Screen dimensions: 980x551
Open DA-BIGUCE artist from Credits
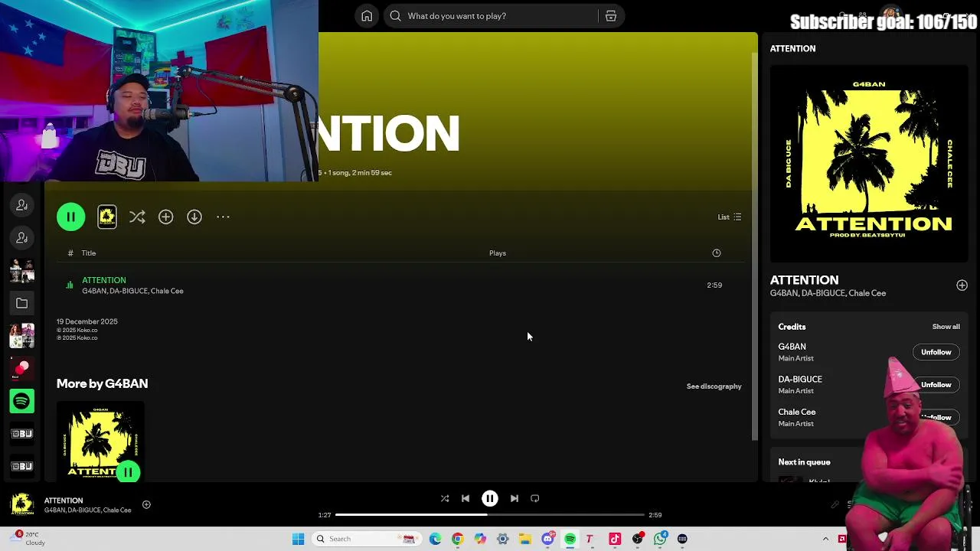(800, 380)
